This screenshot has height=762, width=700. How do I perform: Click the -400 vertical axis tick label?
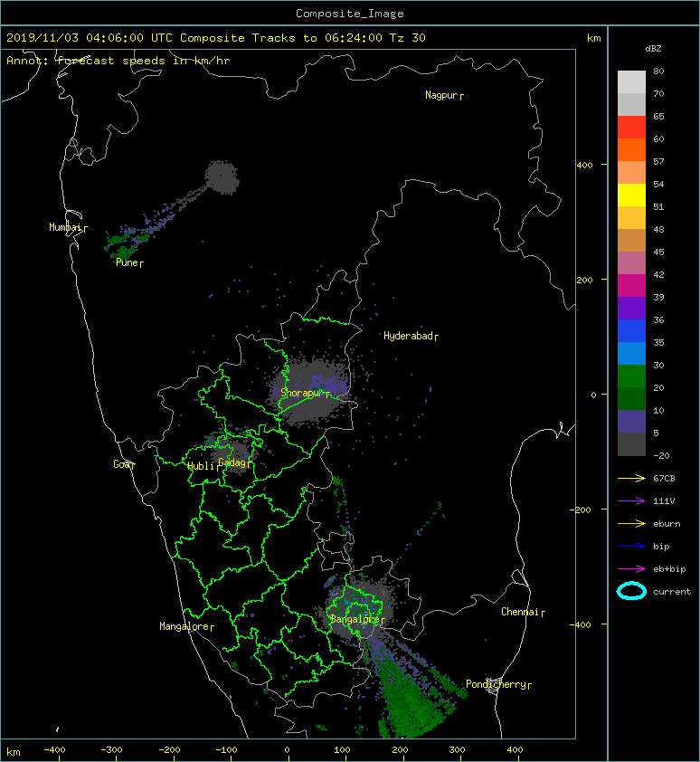582,624
